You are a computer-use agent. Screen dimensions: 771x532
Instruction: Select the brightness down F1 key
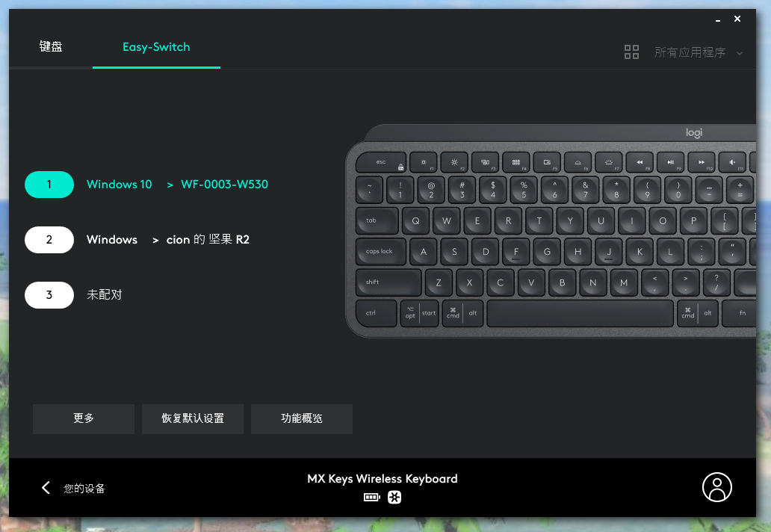424,162
